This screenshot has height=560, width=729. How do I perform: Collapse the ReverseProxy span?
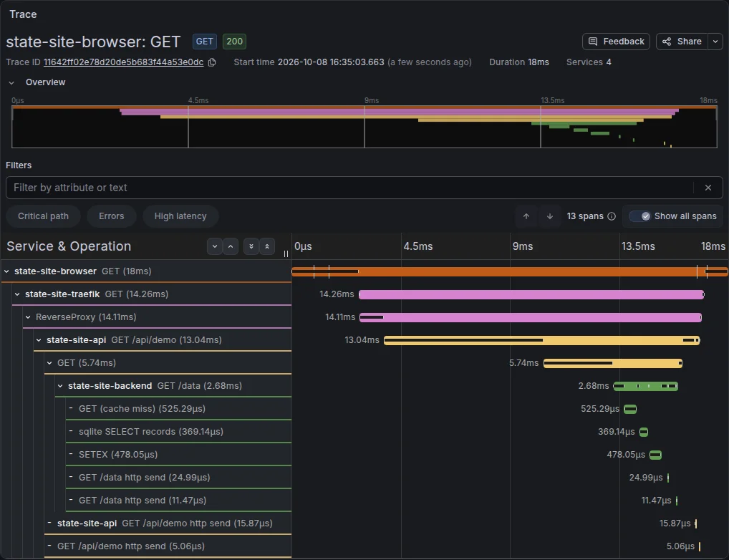(x=28, y=317)
